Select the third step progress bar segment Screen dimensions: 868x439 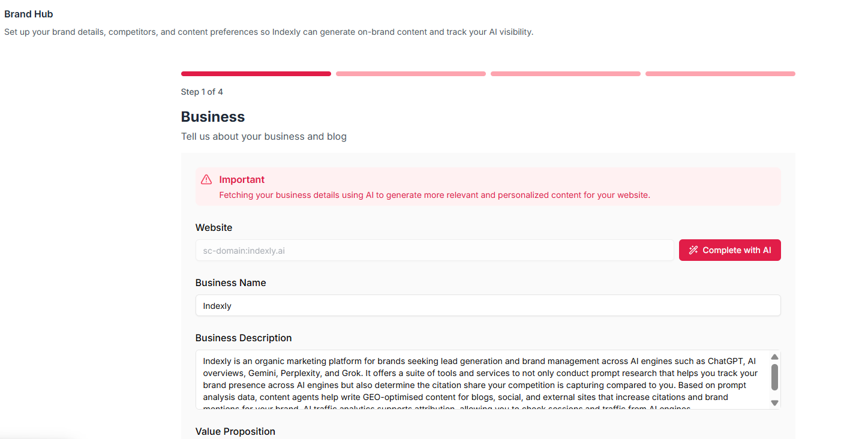pyautogui.click(x=566, y=74)
